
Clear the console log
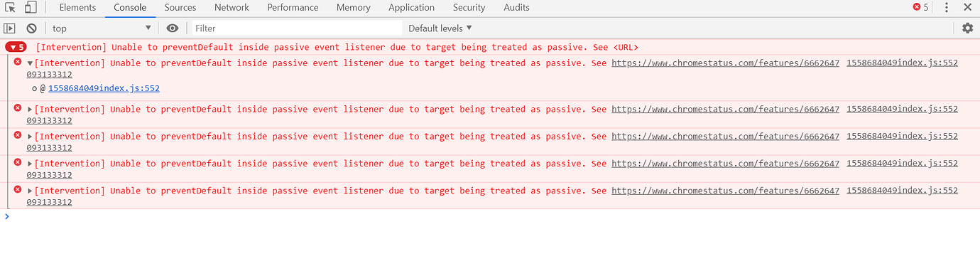pos(31,28)
